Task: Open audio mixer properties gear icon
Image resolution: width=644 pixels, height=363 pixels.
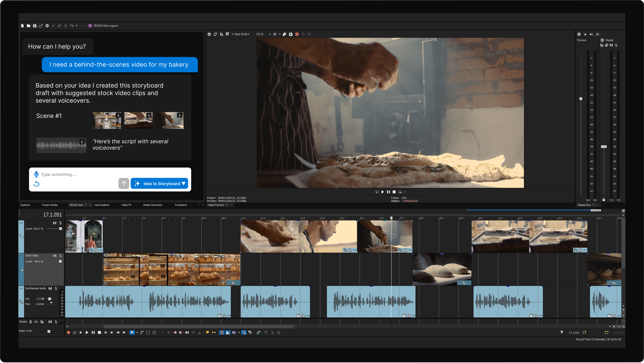Action: [579, 34]
